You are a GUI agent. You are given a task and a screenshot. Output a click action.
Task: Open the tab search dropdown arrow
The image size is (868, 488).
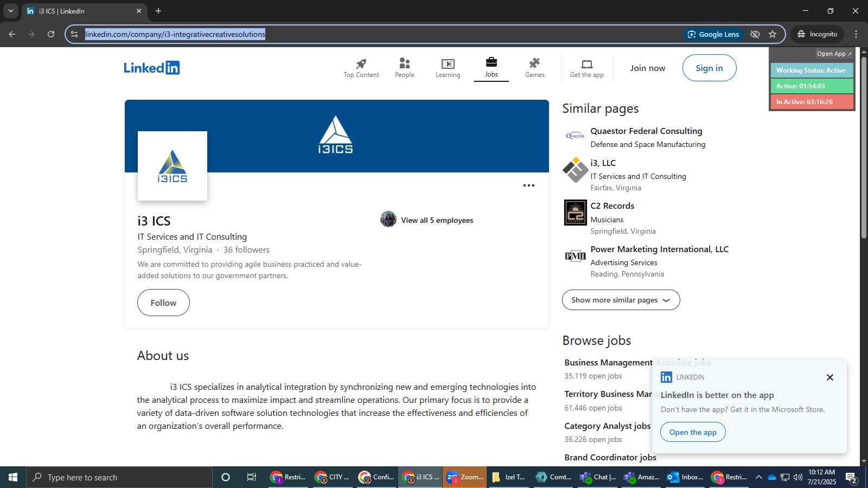[10, 11]
